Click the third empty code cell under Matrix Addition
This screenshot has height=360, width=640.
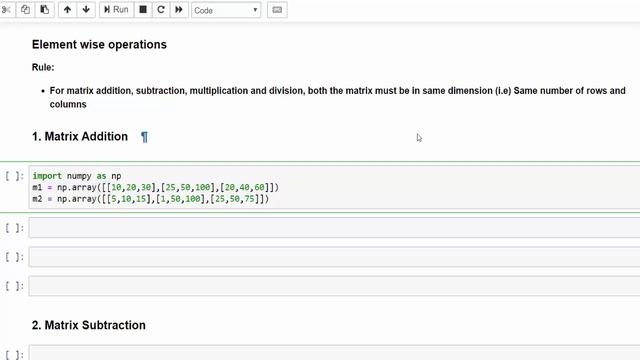click(x=334, y=286)
